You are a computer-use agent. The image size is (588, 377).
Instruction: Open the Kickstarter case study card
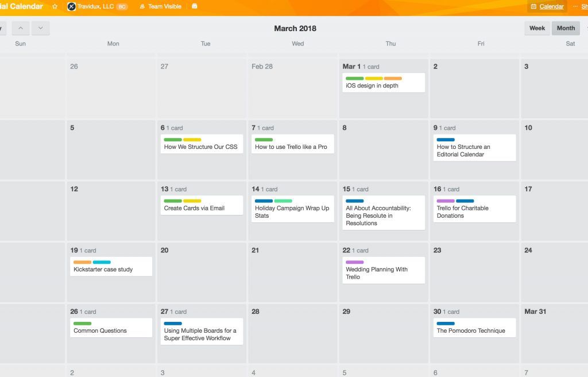(x=111, y=266)
